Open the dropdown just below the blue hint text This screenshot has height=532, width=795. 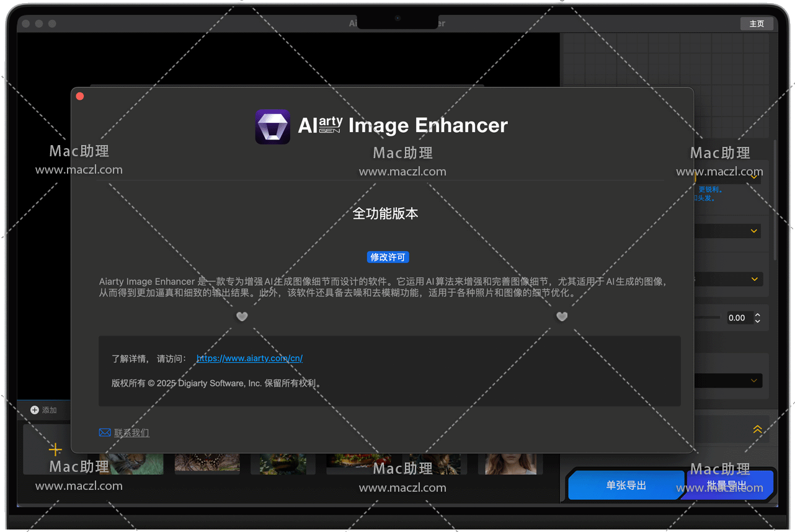click(x=728, y=231)
